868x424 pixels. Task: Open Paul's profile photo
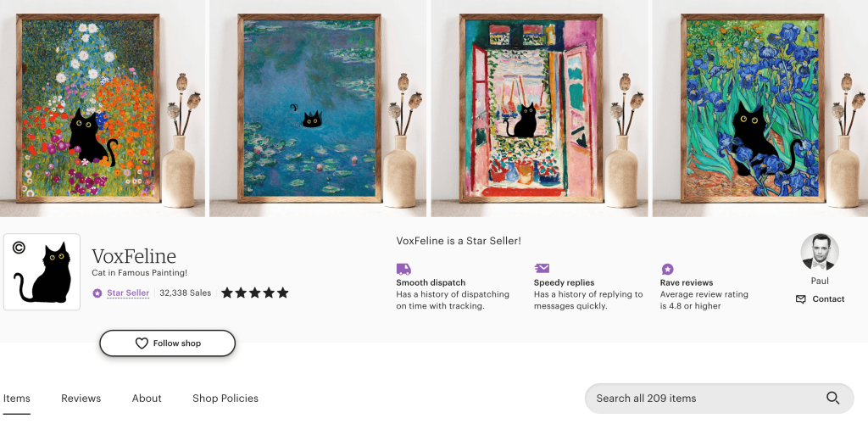coord(820,252)
